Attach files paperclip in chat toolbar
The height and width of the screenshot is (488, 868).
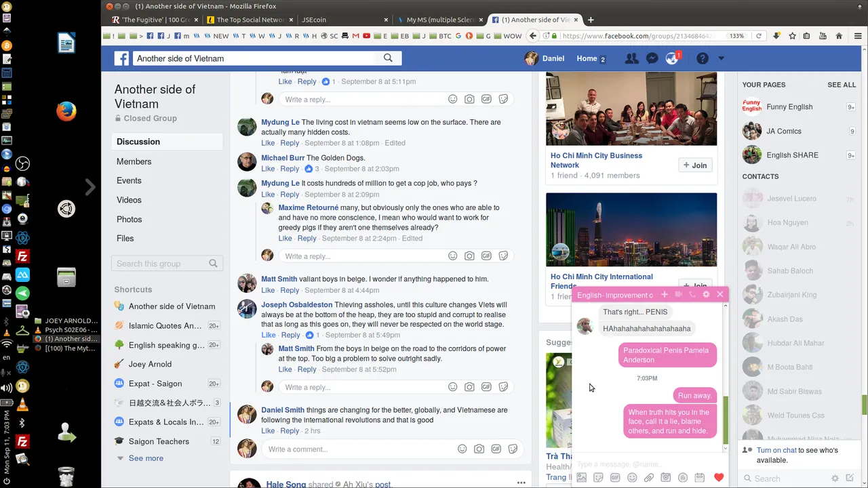[x=649, y=478]
